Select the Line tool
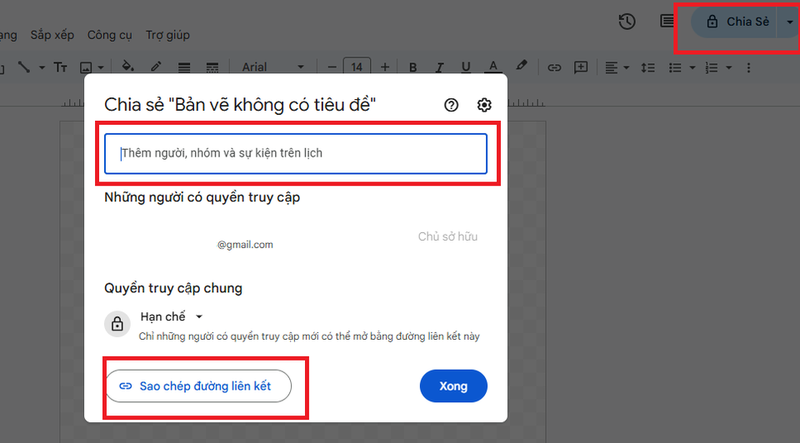 23,67
